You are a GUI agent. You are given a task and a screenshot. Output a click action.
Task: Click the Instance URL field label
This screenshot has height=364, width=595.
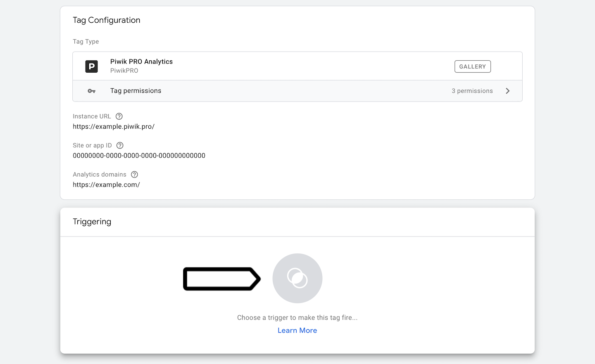tap(92, 116)
